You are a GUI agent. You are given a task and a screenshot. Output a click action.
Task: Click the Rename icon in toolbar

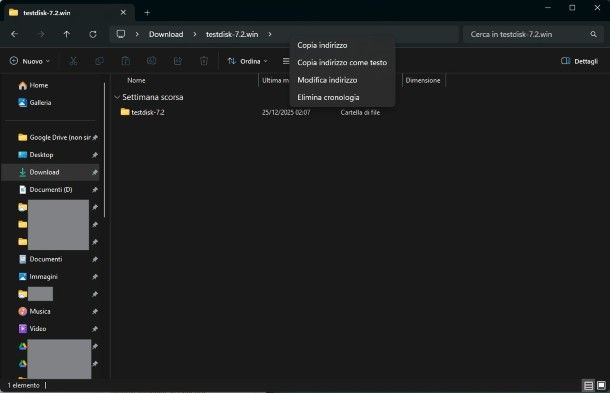pos(152,61)
